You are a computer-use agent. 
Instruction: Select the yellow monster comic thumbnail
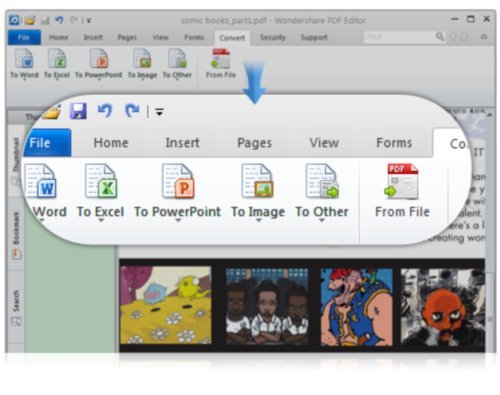pos(165,305)
